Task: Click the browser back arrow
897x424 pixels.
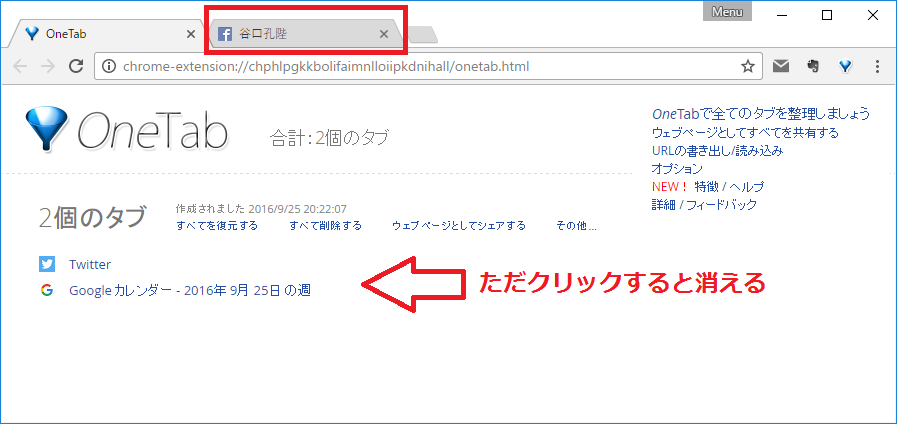Action: (x=20, y=67)
